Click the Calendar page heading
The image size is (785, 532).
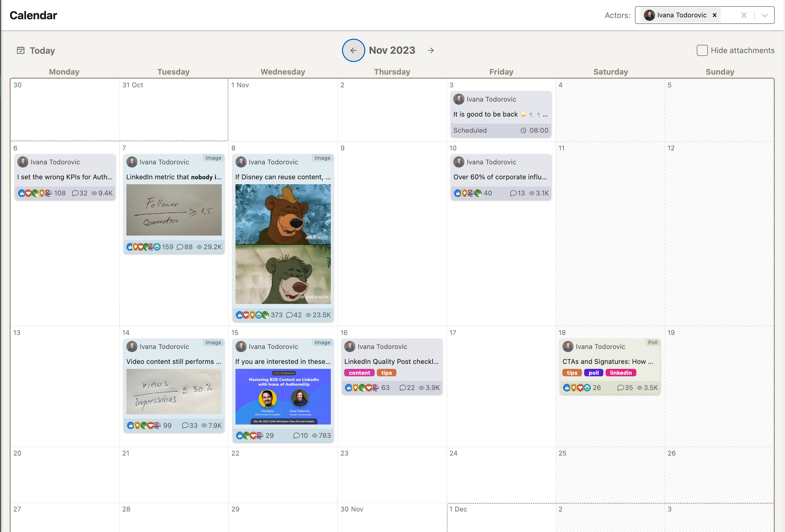[x=34, y=15]
